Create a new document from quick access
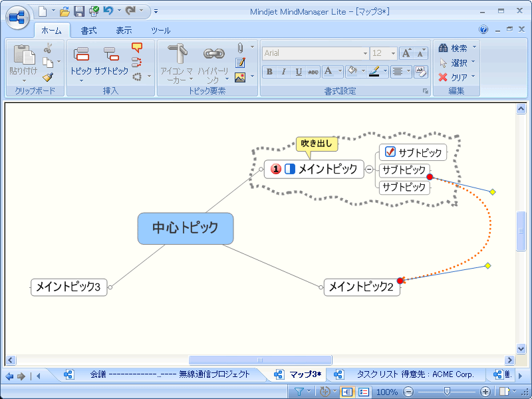Viewport: 532px width, 399px height. pyautogui.click(x=43, y=11)
